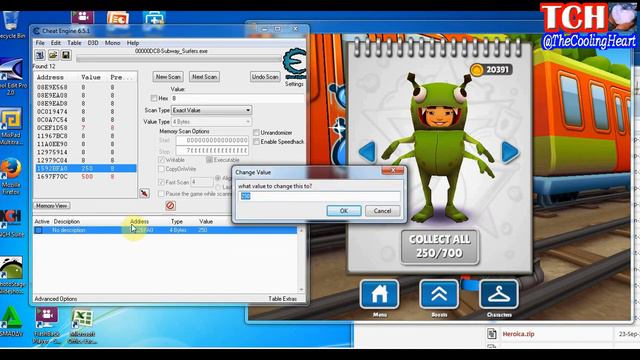The width and height of the screenshot is (640, 360).
Task: Open the Boosts icon in game
Action: pos(439,294)
